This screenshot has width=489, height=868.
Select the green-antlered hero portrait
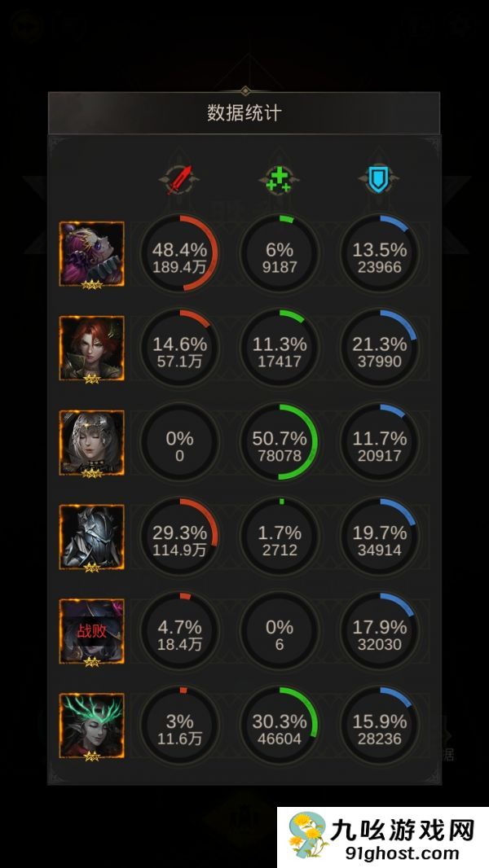[x=92, y=726]
